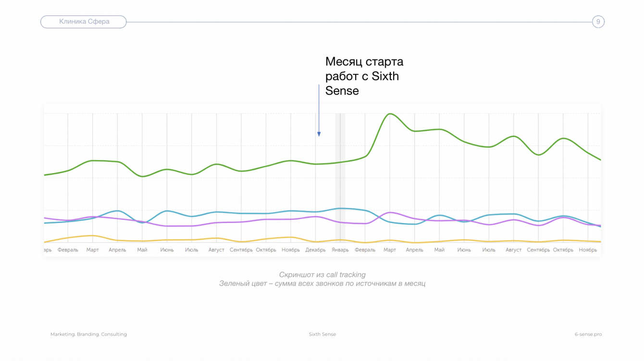Click the green line's highest peak

(390, 114)
